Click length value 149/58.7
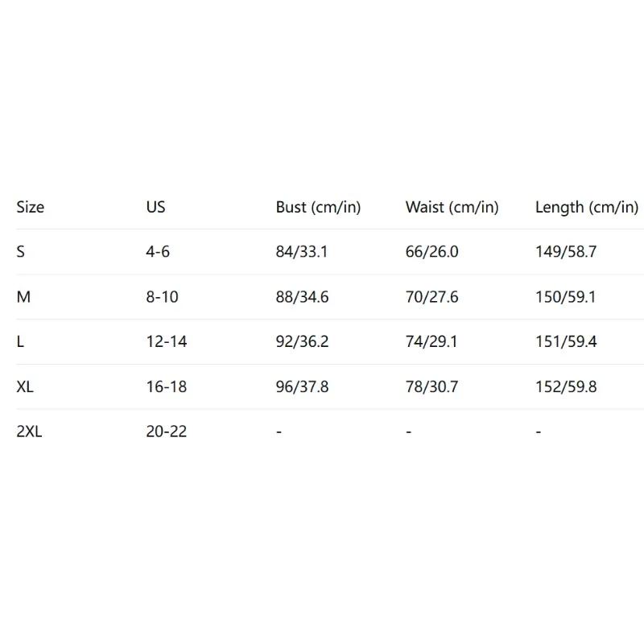Image resolution: width=644 pixels, height=644 pixels. 565,252
